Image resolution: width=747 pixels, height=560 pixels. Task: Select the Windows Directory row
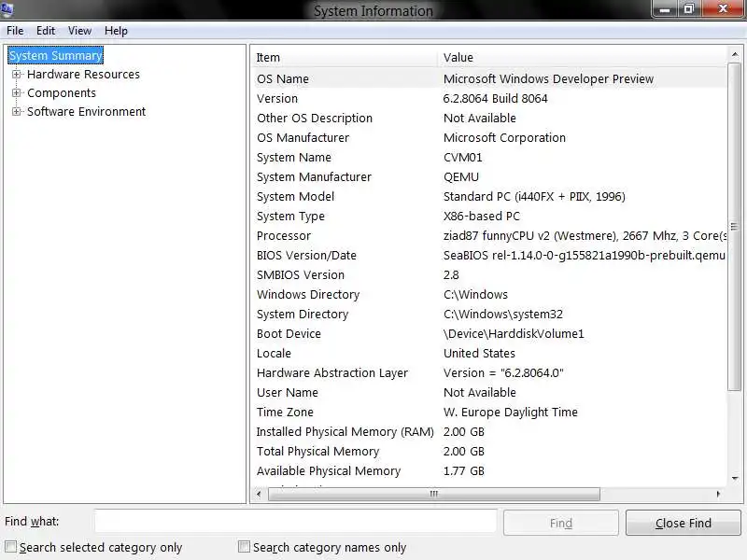[x=488, y=294]
